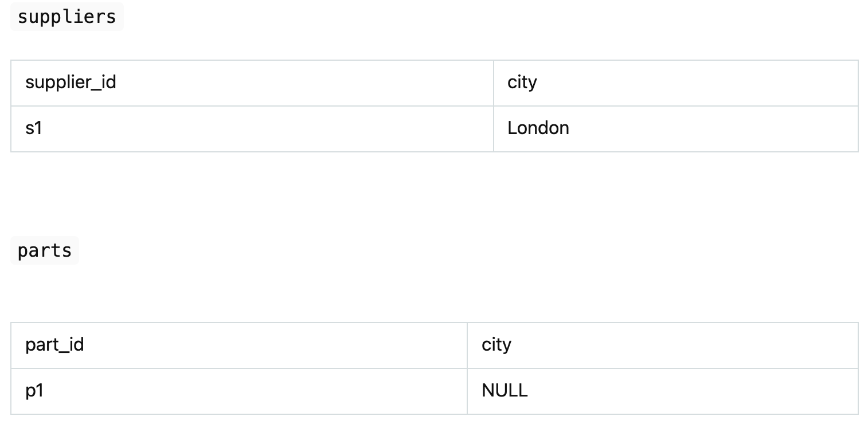
Task: Select the whole part_id column
Action: (239, 368)
